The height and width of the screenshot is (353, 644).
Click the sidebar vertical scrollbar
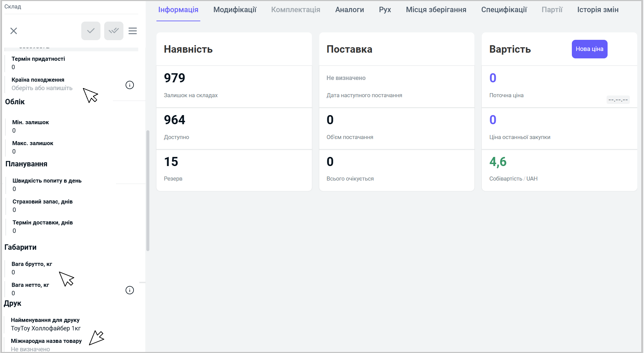(x=148, y=191)
